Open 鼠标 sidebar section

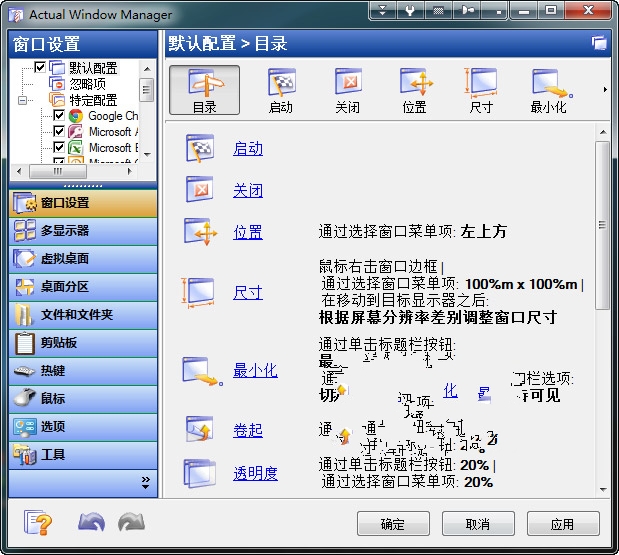click(x=83, y=399)
